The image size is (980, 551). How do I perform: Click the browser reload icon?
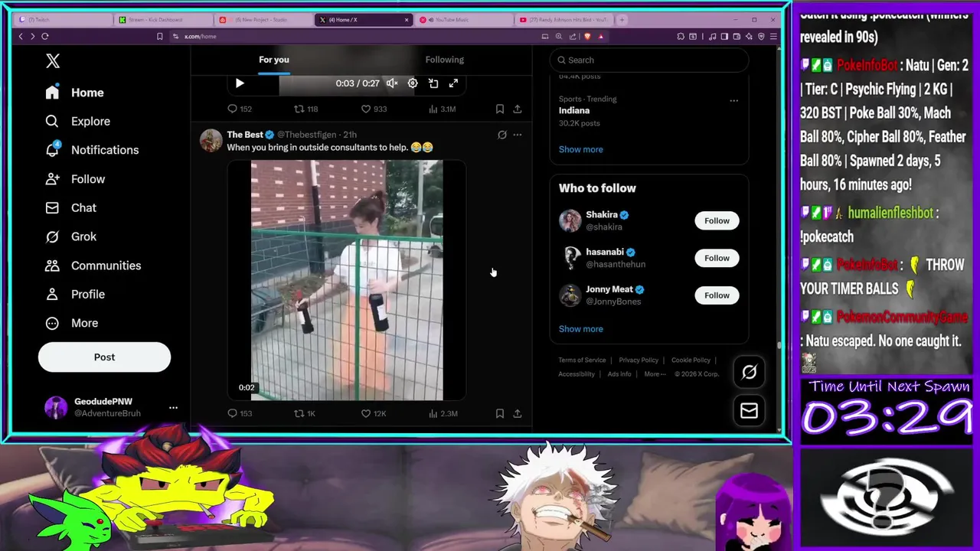point(45,36)
